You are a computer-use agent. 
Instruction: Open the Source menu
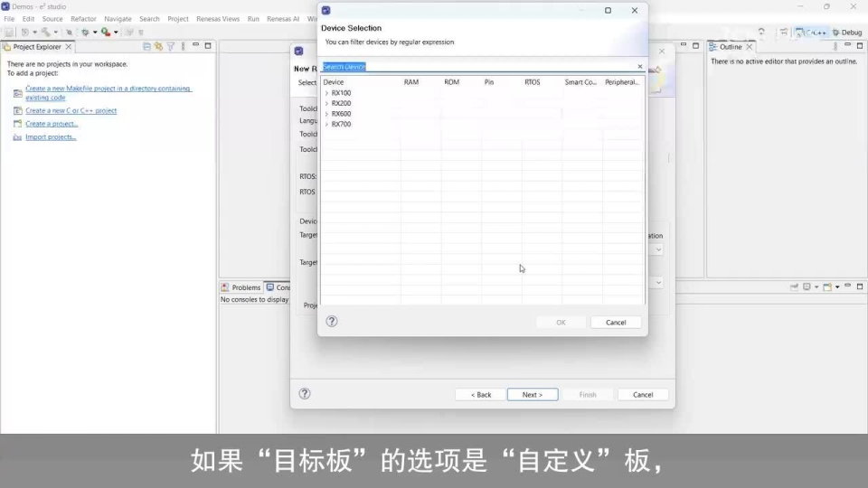[x=52, y=19]
